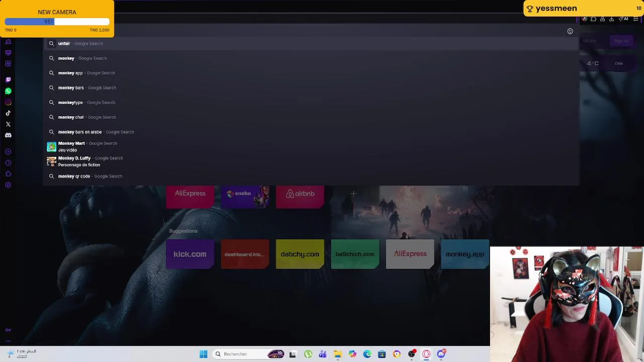Click the GX label in lower sidebar
The image size is (644, 362).
click(8, 330)
